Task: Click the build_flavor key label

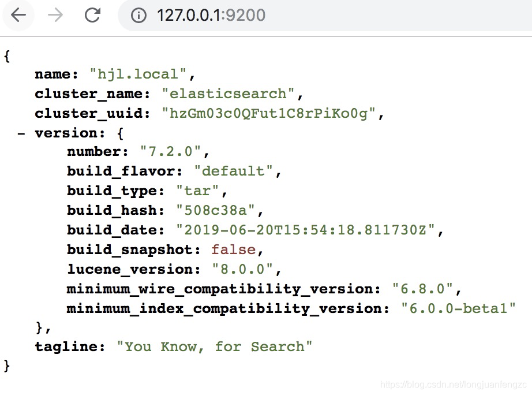Action: pos(125,171)
